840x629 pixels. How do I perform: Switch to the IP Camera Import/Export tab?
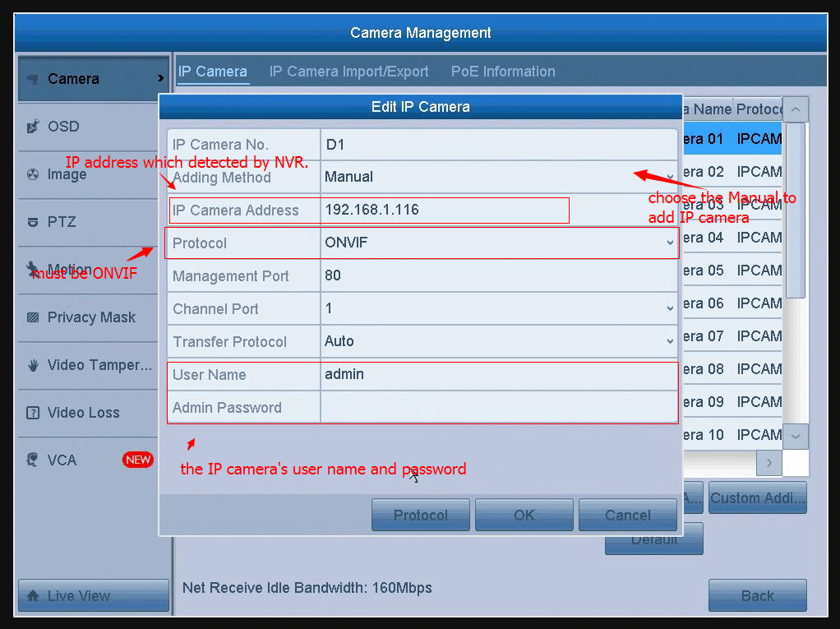(348, 72)
